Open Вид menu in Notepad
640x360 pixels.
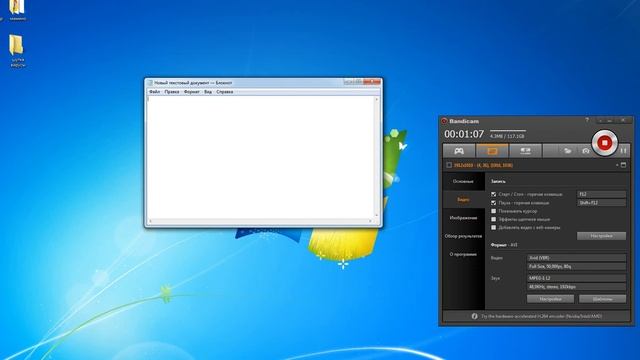pos(208,92)
